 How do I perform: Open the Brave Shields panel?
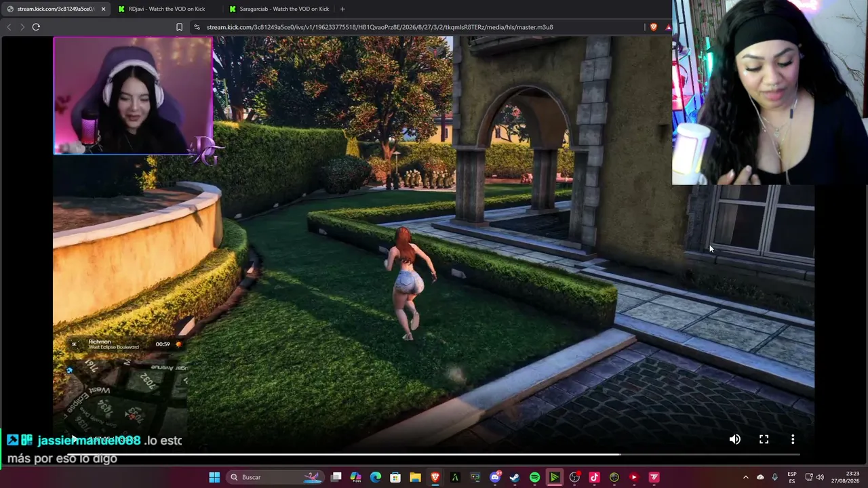654,27
